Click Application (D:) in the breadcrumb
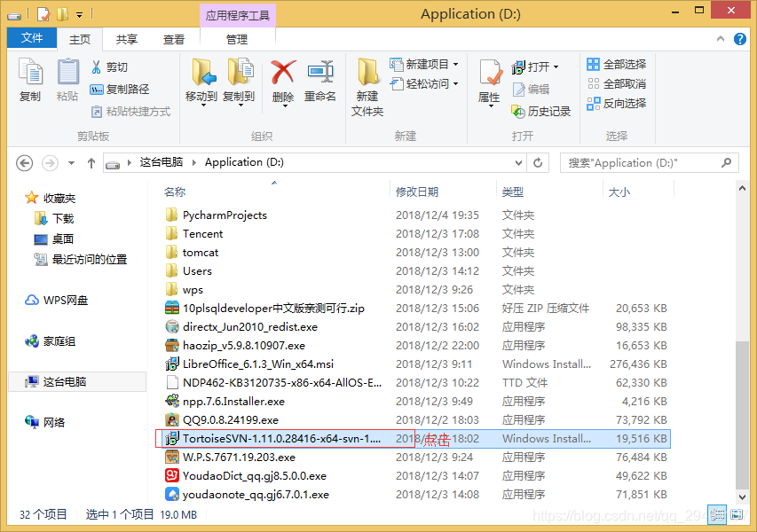 [x=244, y=162]
